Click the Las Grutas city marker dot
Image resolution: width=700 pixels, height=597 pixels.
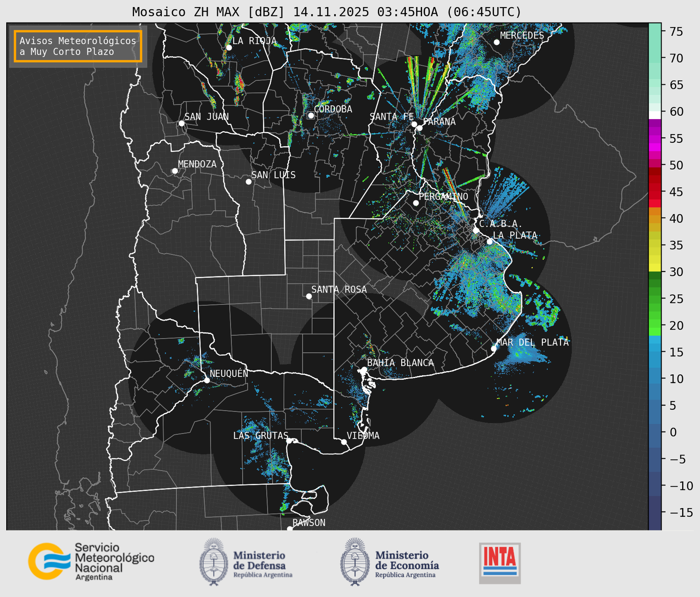pos(289,440)
